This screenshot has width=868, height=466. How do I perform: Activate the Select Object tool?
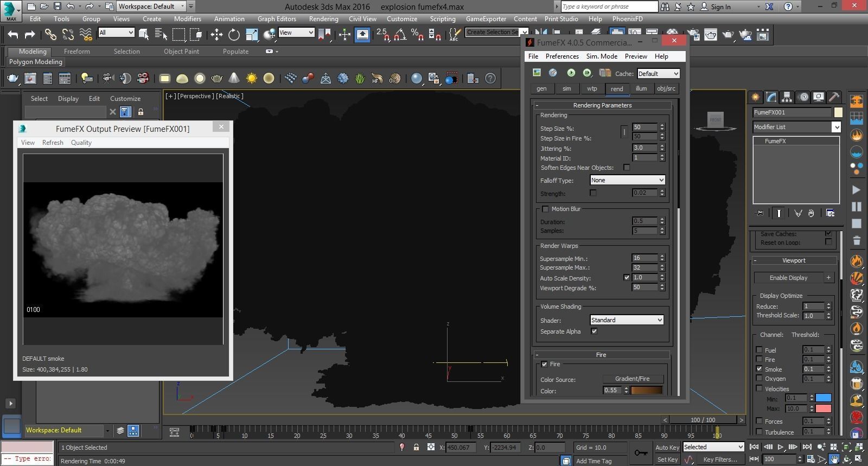(144, 35)
